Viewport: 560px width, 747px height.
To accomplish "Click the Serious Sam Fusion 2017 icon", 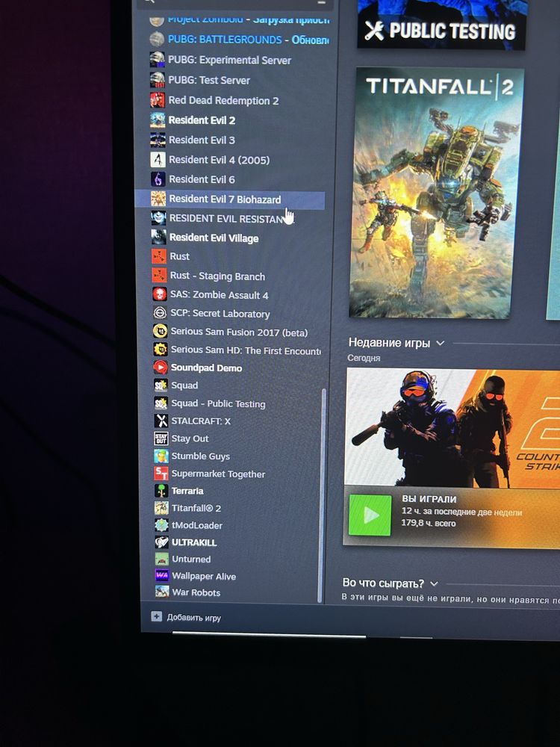I will [x=160, y=332].
